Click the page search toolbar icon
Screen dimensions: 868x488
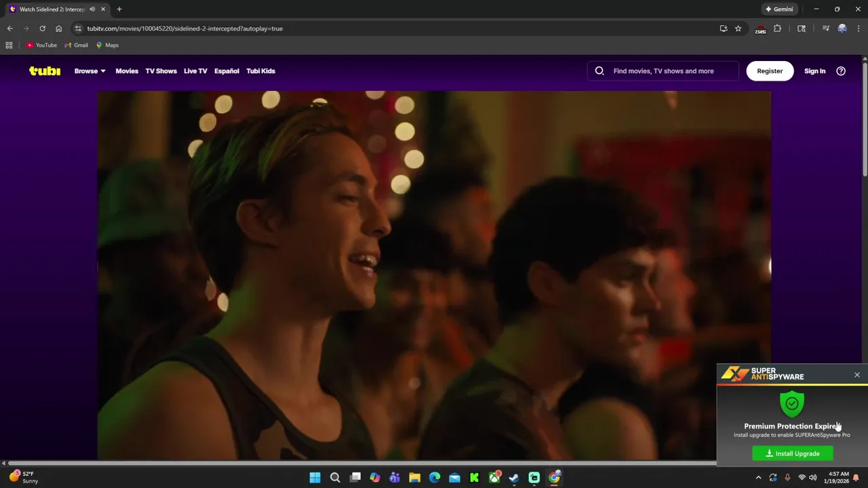pos(802,28)
